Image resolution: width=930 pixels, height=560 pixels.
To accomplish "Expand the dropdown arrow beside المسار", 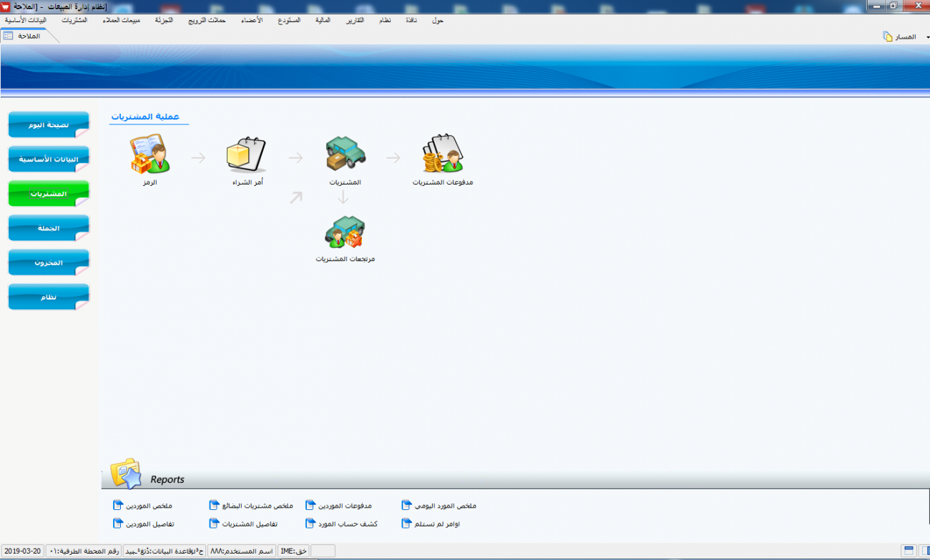I will tap(928, 36).
